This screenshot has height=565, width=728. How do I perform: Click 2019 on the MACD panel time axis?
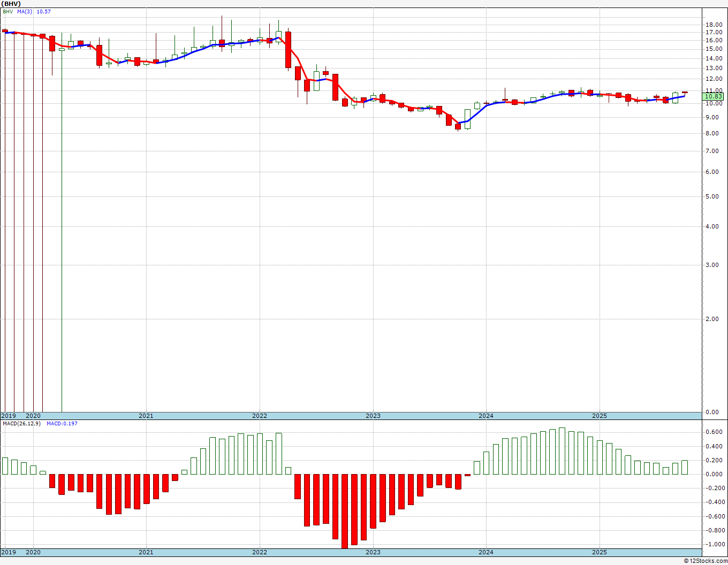[8, 553]
